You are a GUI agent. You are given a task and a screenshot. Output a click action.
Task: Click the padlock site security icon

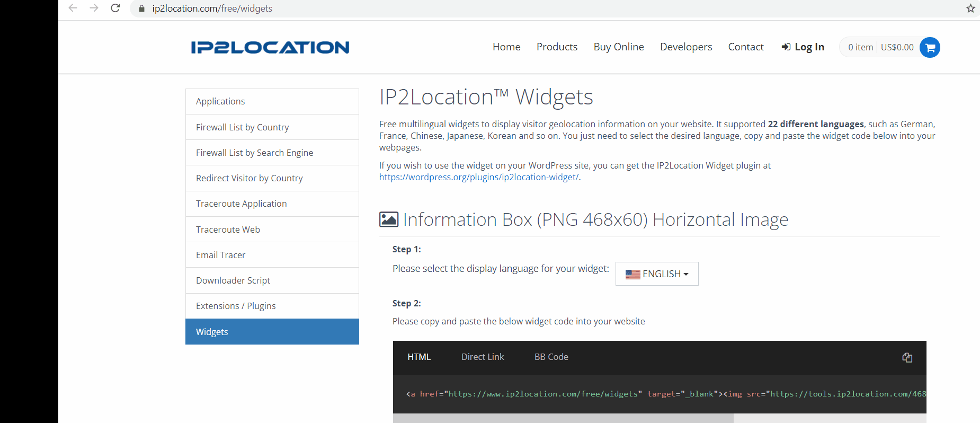tap(141, 8)
